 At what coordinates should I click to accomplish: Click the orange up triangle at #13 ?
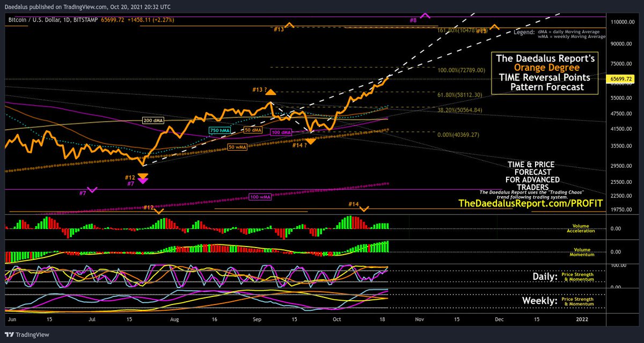point(271,92)
